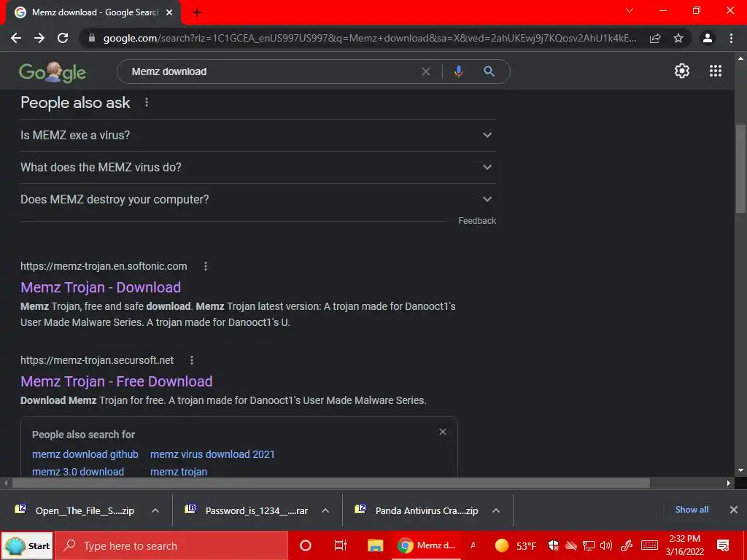Open options for the secursoft.net result
This screenshot has width=747, height=560.
point(192,360)
